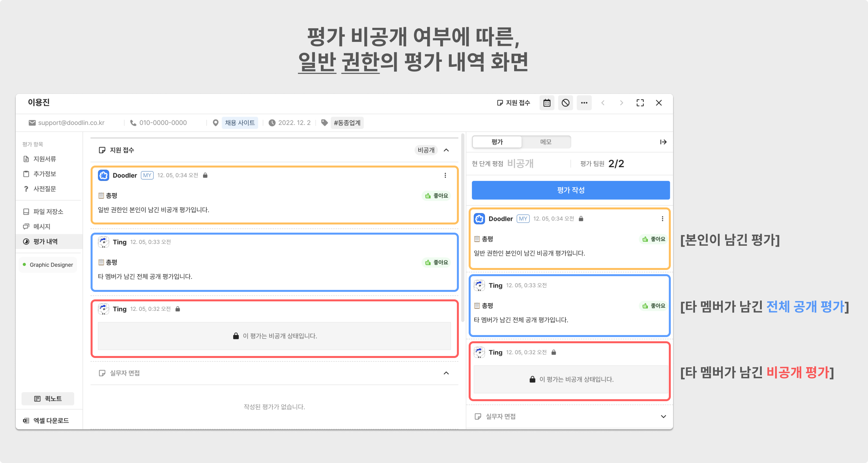Collapse right panel arrow icon
The height and width of the screenshot is (463, 868).
[x=663, y=142]
